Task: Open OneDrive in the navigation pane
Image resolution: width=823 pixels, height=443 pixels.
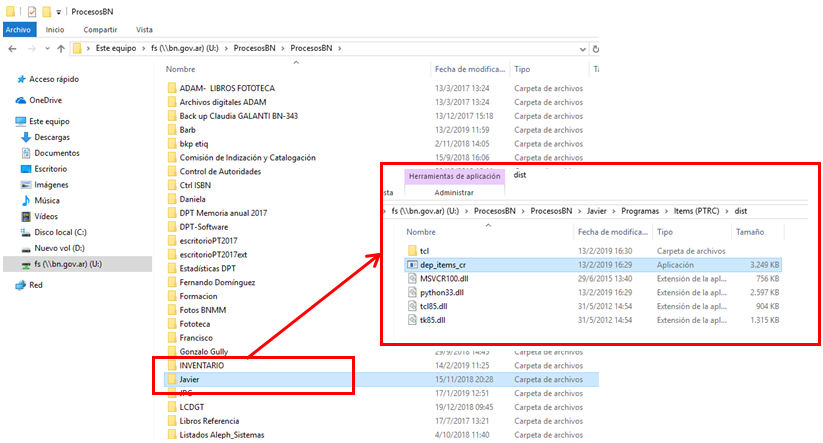Action: 45,100
